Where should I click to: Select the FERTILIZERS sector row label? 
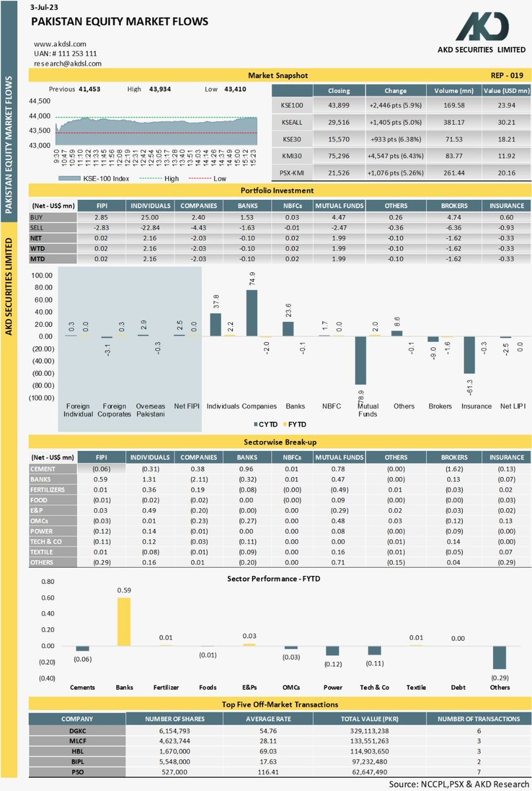[51, 489]
